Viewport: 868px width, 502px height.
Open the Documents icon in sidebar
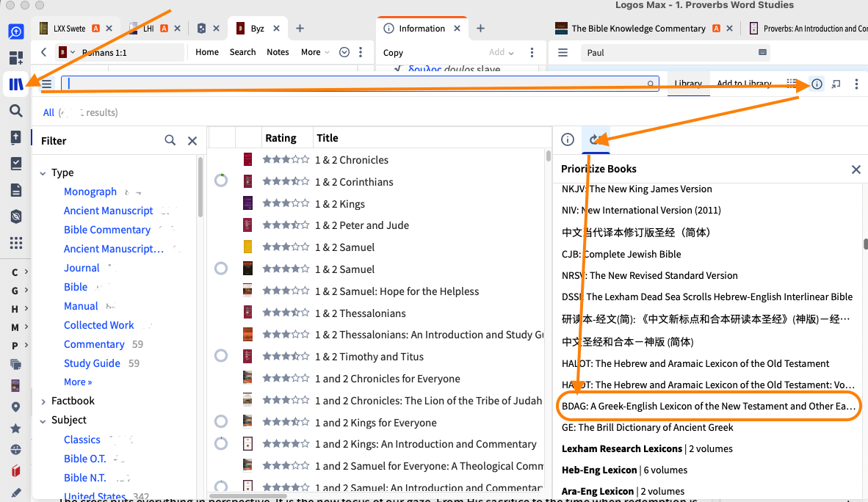click(16, 190)
